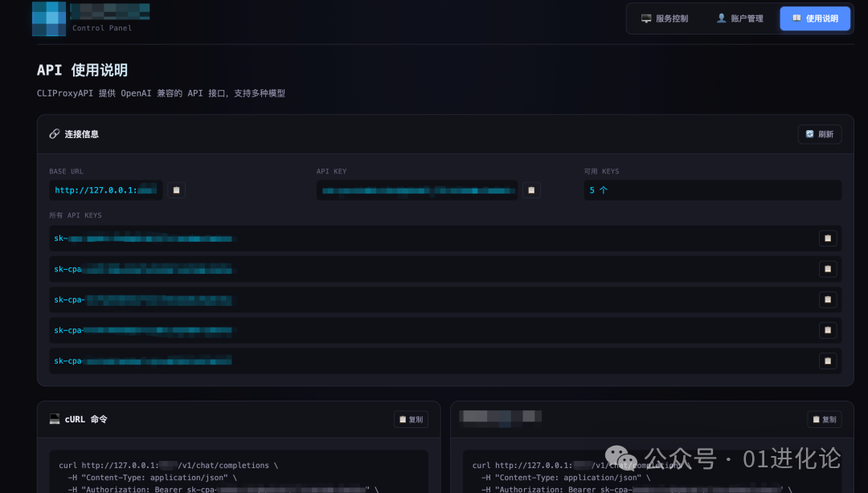Click the cURL 命令 card title
Viewport: 868px width, 493px height.
pyautogui.click(x=86, y=419)
